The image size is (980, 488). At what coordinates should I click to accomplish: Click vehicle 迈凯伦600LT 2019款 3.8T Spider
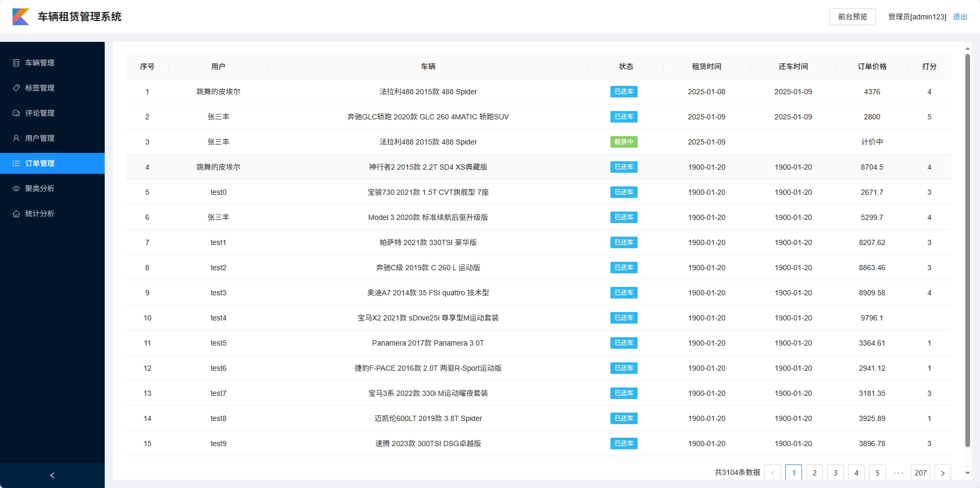tap(428, 418)
